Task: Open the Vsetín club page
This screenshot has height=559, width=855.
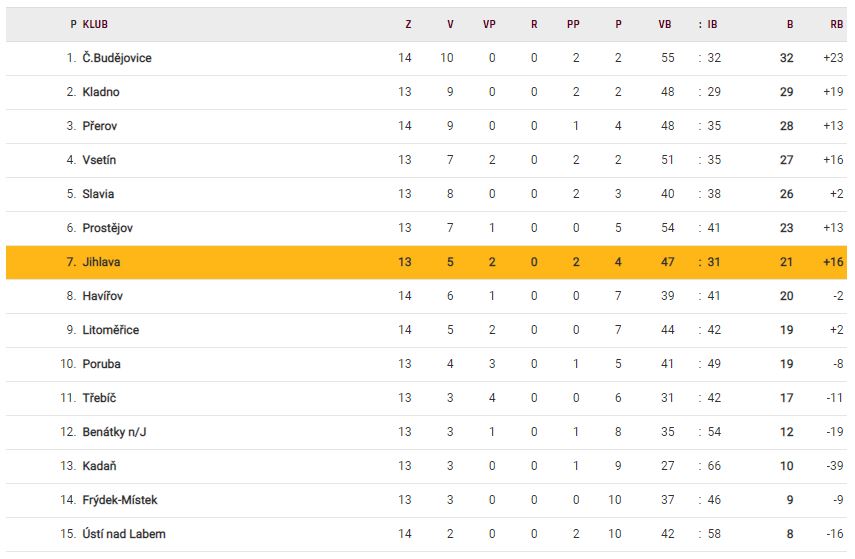Action: [x=100, y=160]
